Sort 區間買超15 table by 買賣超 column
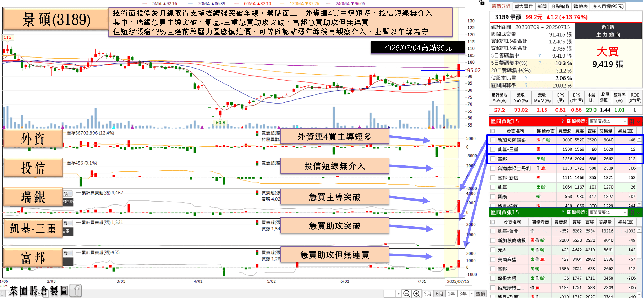 coord(565,131)
